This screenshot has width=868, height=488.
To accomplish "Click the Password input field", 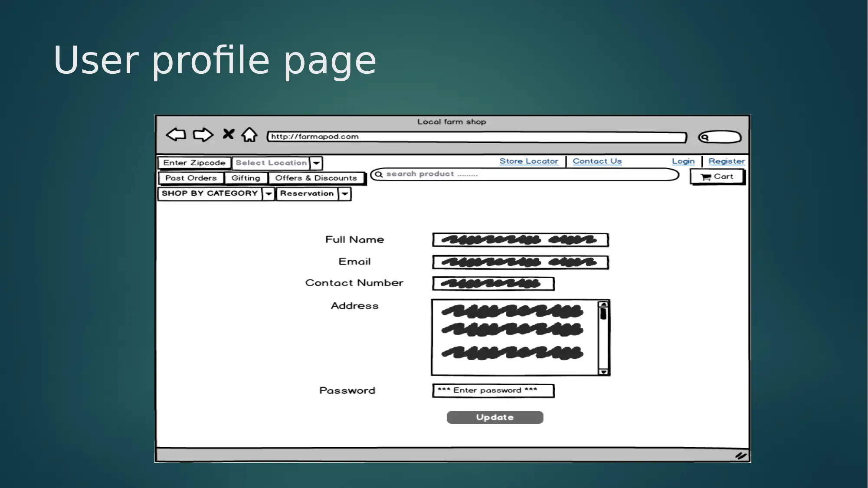I will point(492,390).
